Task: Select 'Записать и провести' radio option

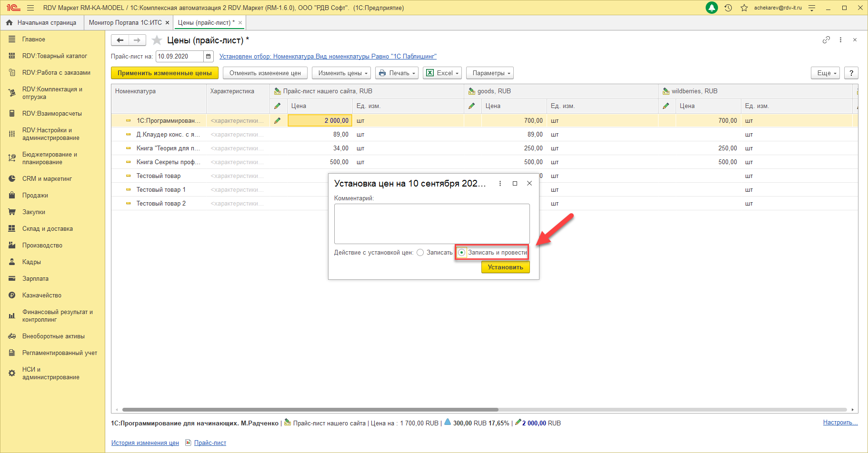Action: tap(461, 253)
